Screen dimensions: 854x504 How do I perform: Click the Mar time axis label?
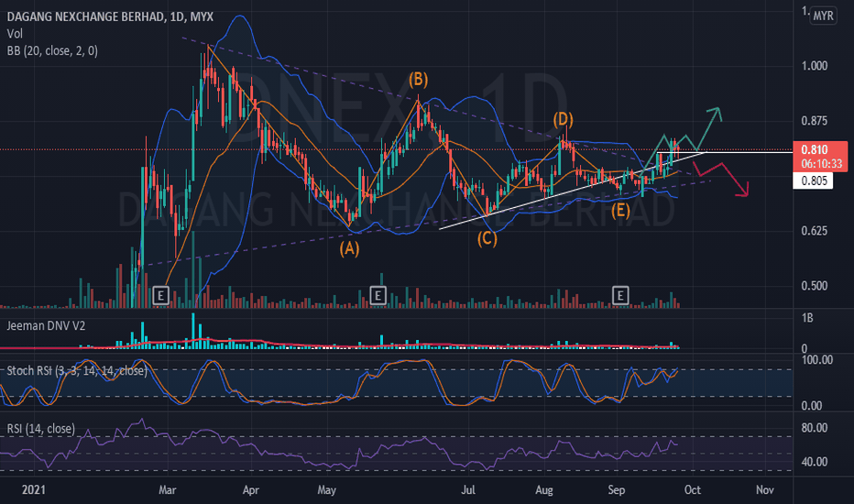167,490
